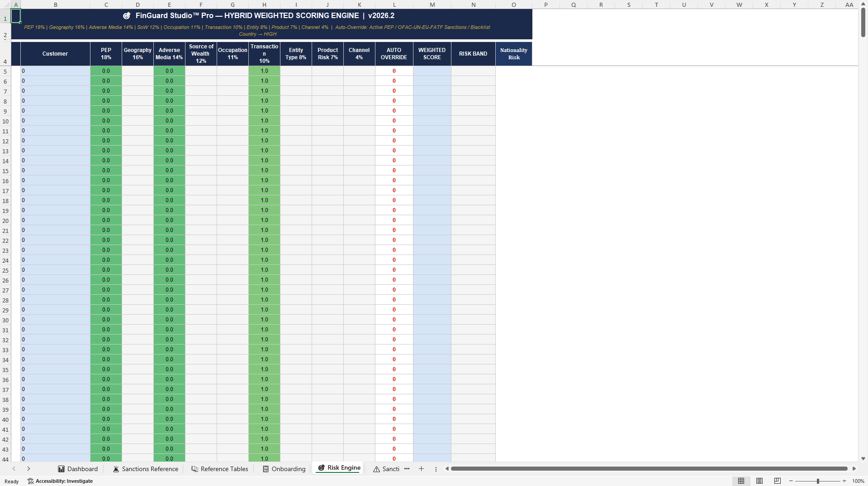Select the Product Risk 7% header
The width and height of the screenshot is (868, 486).
327,54
